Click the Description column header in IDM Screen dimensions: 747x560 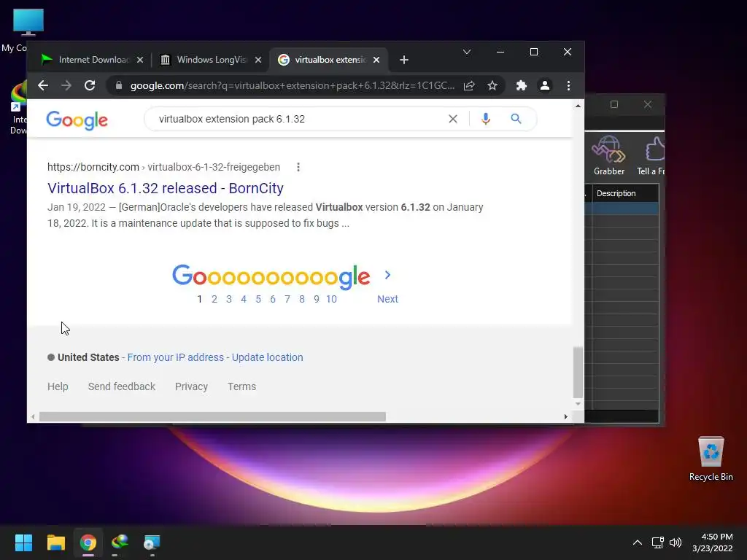(x=625, y=193)
